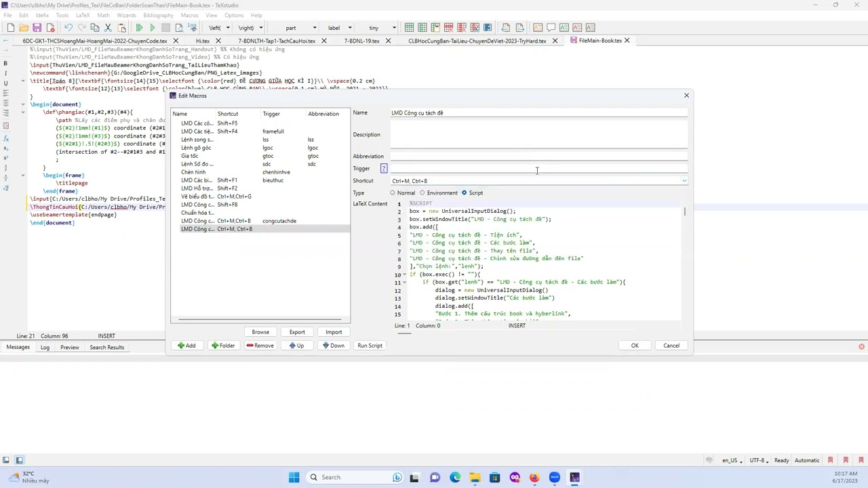Click the Folder button
Image resolution: width=868 pixels, height=488 pixels.
tap(223, 346)
